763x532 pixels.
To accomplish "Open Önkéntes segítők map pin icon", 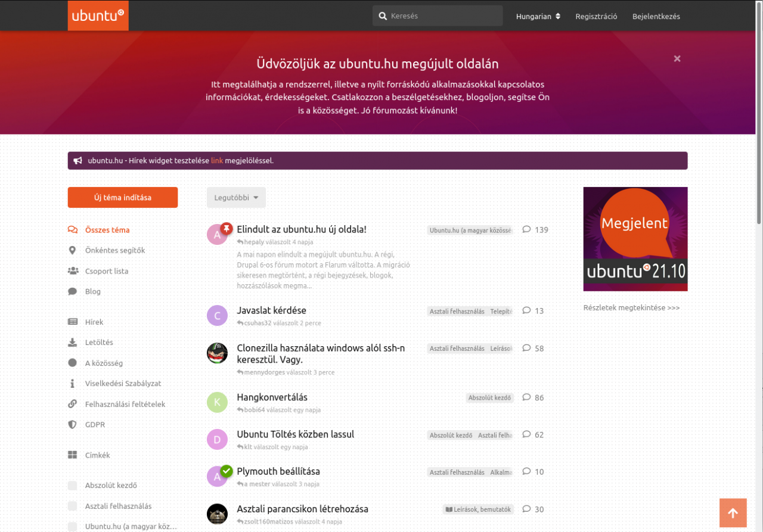I will pyautogui.click(x=72, y=251).
